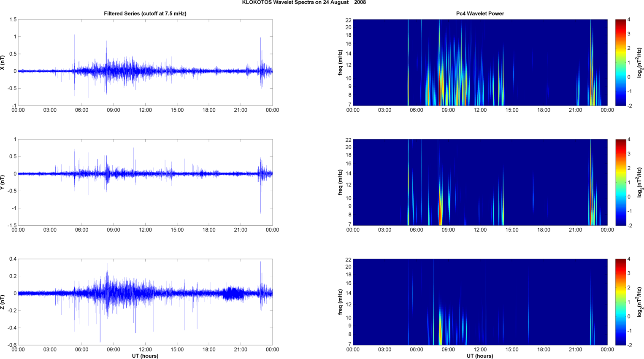Click the colorbar beside the X-component spectrogram
Viewport: 644px width, 359px height.
point(621,62)
